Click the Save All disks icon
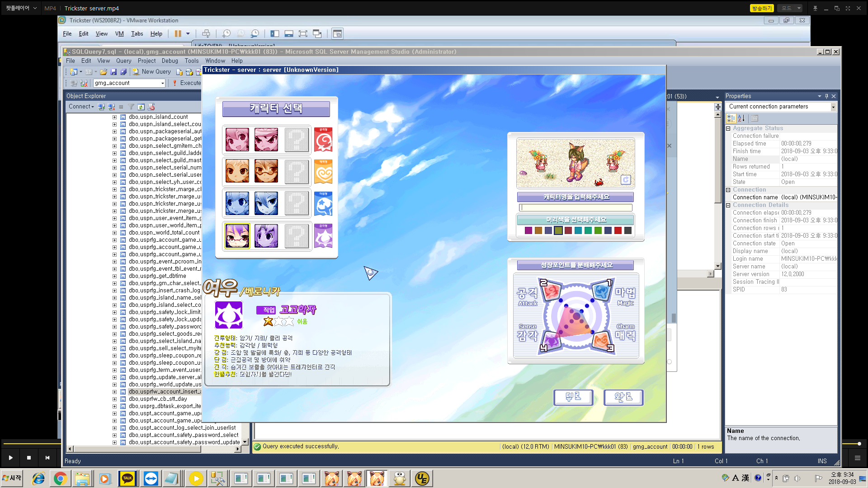This screenshot has width=868, height=488. coord(123,72)
